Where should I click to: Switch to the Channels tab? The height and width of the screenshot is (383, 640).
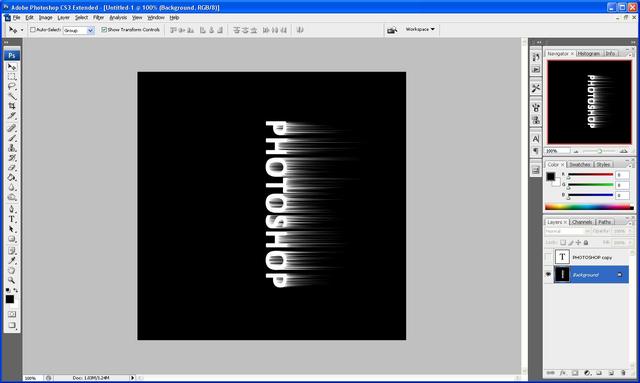(x=582, y=222)
